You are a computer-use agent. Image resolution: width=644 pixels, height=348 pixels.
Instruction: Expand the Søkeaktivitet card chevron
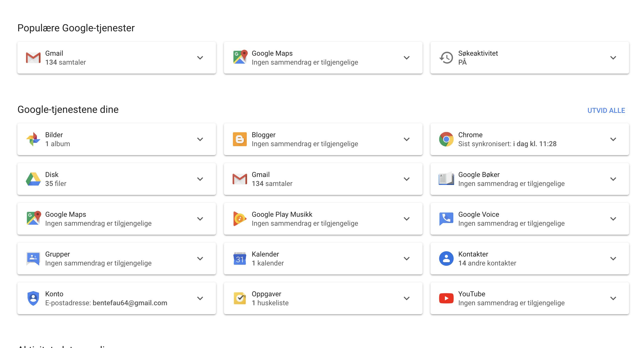point(613,58)
